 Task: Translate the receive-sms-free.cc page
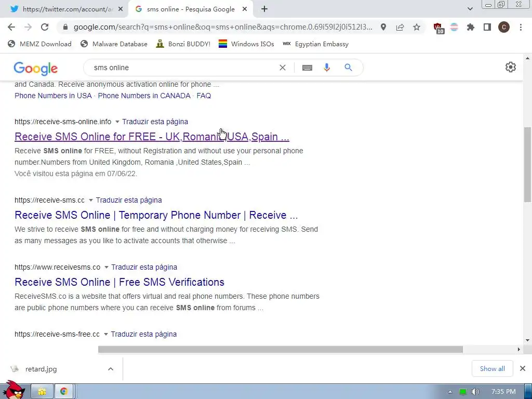pos(143,334)
